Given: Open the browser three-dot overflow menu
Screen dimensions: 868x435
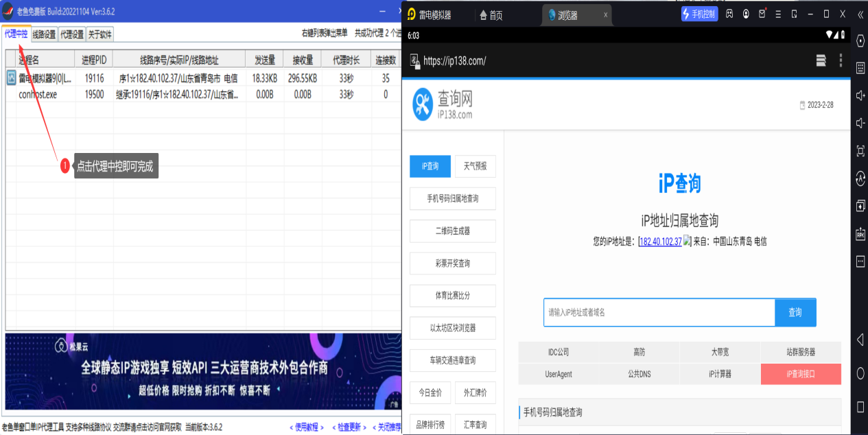Looking at the screenshot, I should [x=841, y=60].
